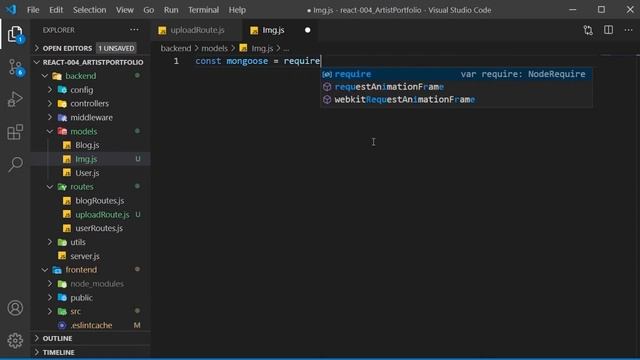Click the '1 UNSAVED' badge
This screenshot has width=640, height=360.
pos(116,48)
